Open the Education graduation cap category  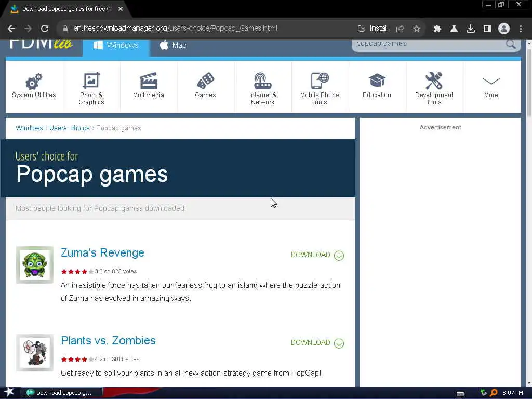click(377, 86)
